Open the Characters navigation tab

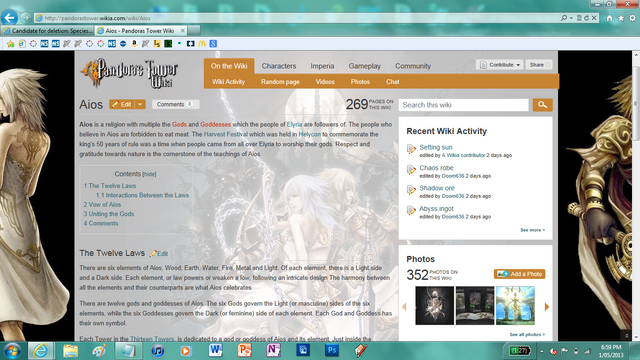[279, 66]
